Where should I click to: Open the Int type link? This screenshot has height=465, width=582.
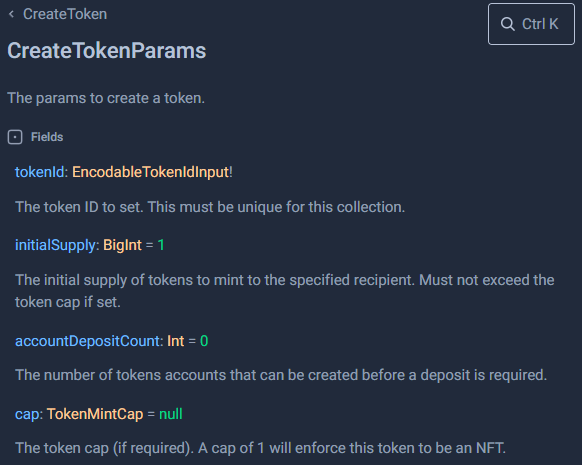[x=176, y=341]
